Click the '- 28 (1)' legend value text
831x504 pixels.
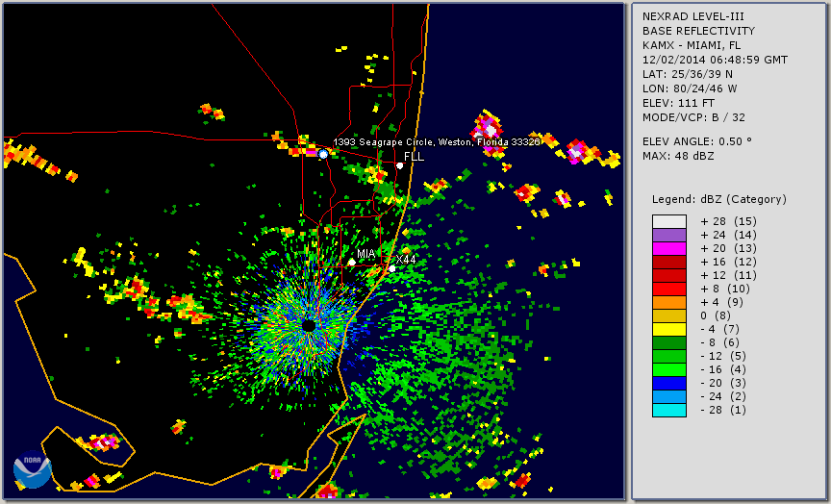point(723,410)
